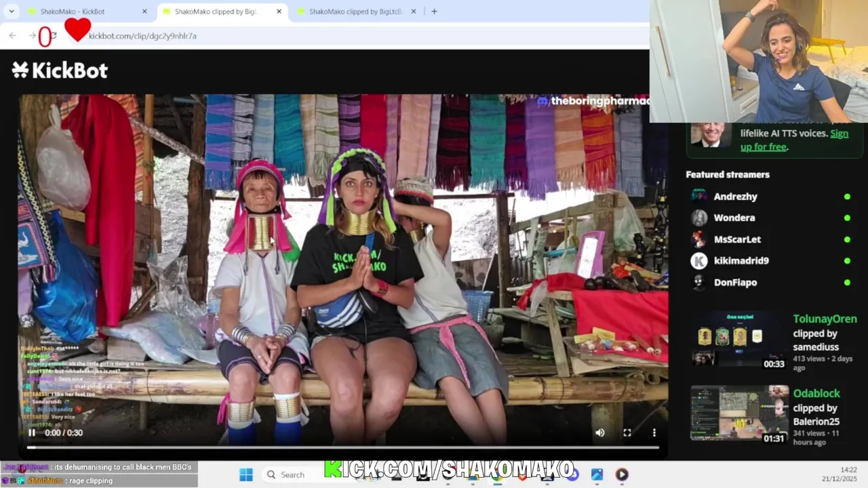The image size is (868, 488).
Task: Open the TTS ad avatar image
Action: click(710, 135)
